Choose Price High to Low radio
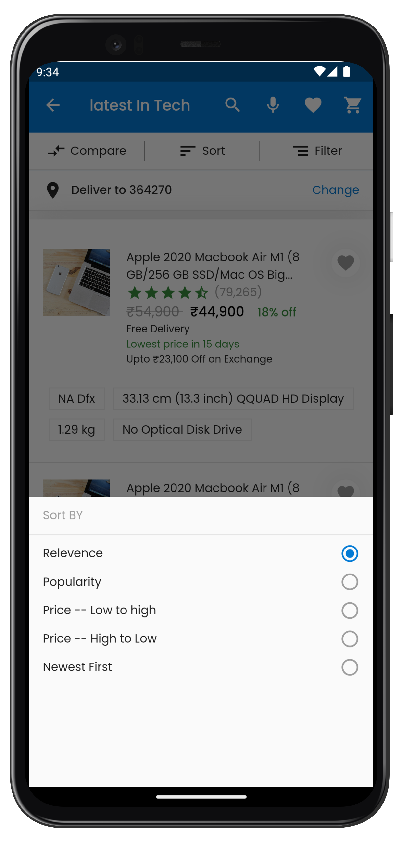The height and width of the screenshot is (868, 402). (x=350, y=638)
